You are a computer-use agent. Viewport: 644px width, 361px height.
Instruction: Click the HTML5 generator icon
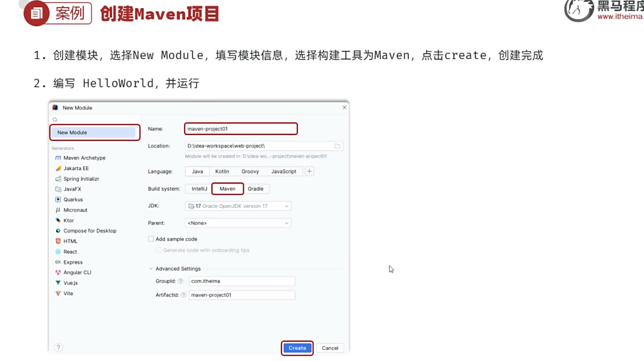pyautogui.click(x=58, y=241)
